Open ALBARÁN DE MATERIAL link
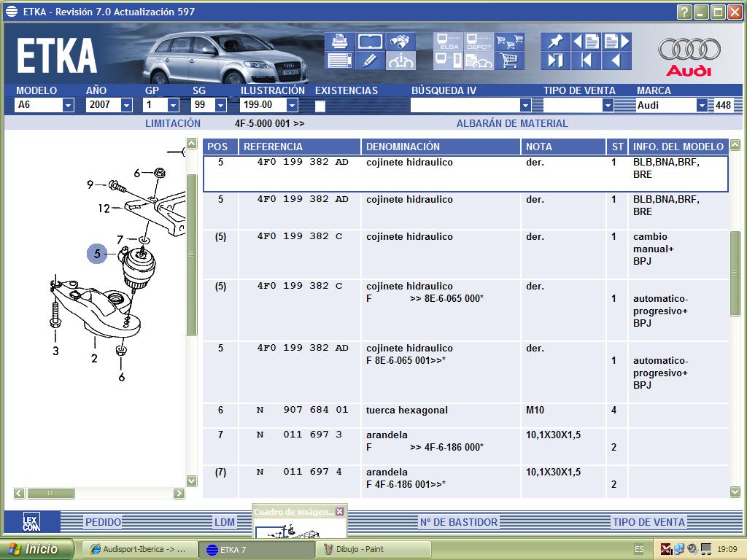 [512, 123]
